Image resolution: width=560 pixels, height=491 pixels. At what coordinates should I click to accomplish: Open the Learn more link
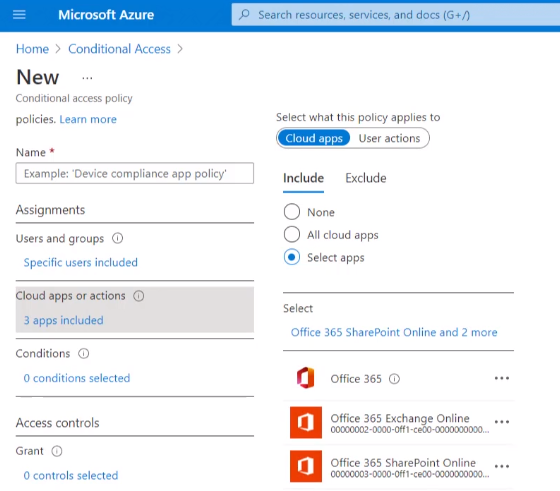click(x=88, y=119)
